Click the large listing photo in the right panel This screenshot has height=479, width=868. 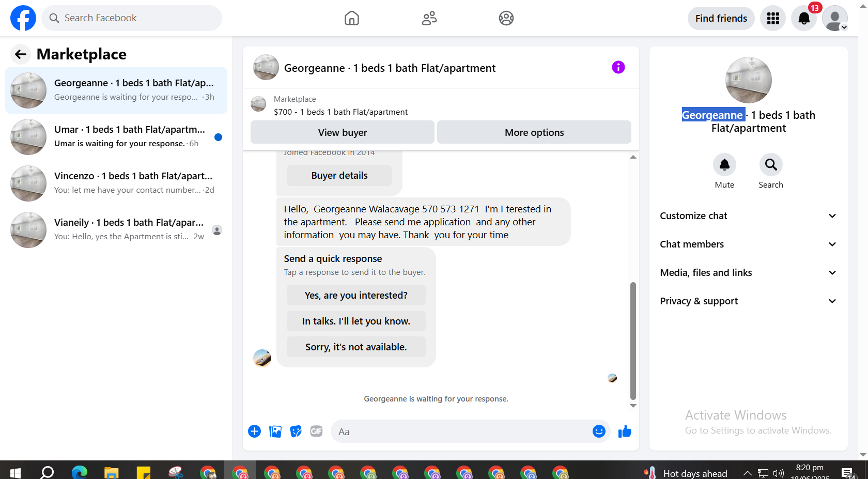(749, 80)
